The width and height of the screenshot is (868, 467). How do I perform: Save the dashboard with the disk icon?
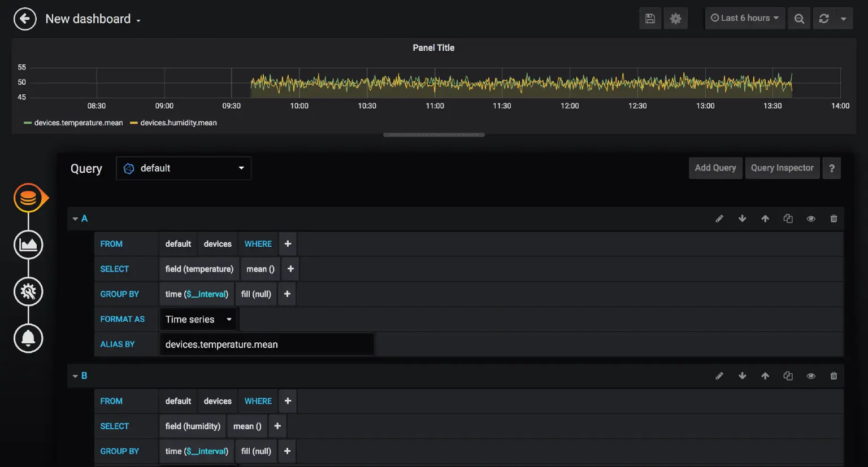click(650, 19)
